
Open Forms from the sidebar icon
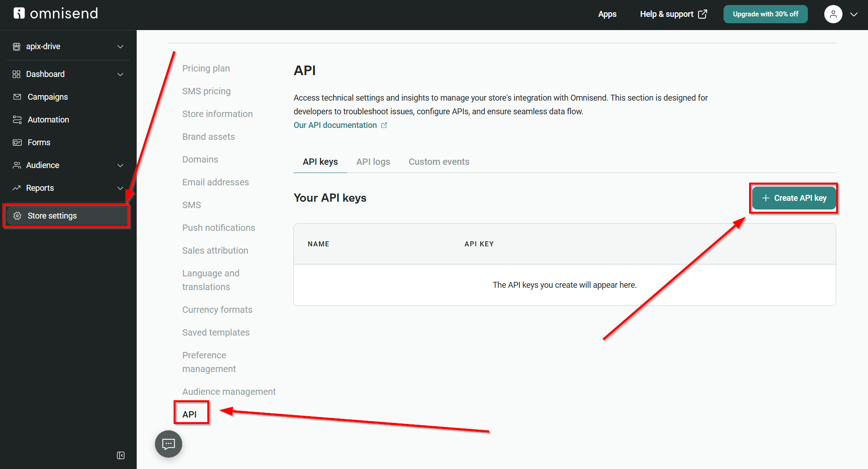(17, 142)
